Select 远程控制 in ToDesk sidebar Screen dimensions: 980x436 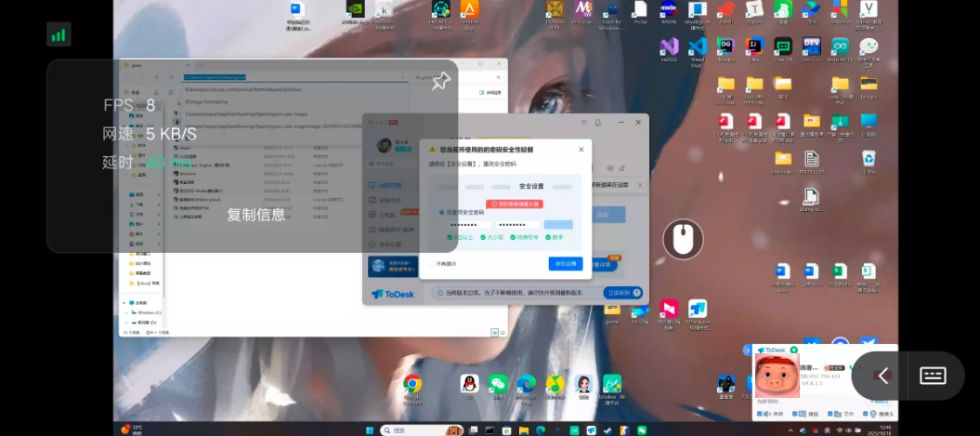(x=391, y=185)
